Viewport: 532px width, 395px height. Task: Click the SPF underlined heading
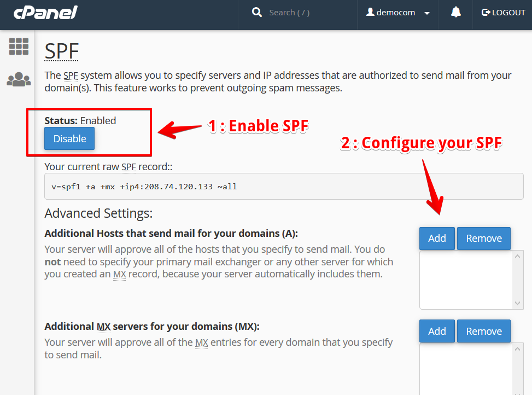61,52
